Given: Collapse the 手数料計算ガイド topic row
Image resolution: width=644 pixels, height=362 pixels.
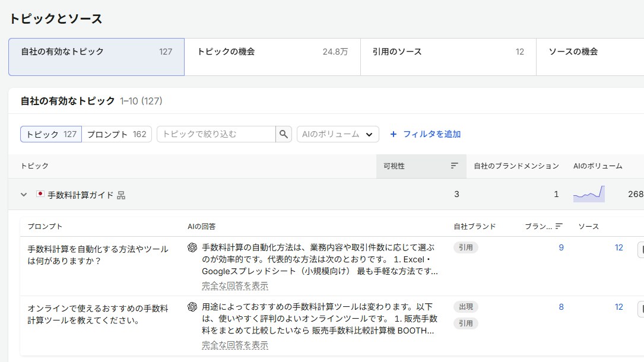Looking at the screenshot, I should [24, 195].
